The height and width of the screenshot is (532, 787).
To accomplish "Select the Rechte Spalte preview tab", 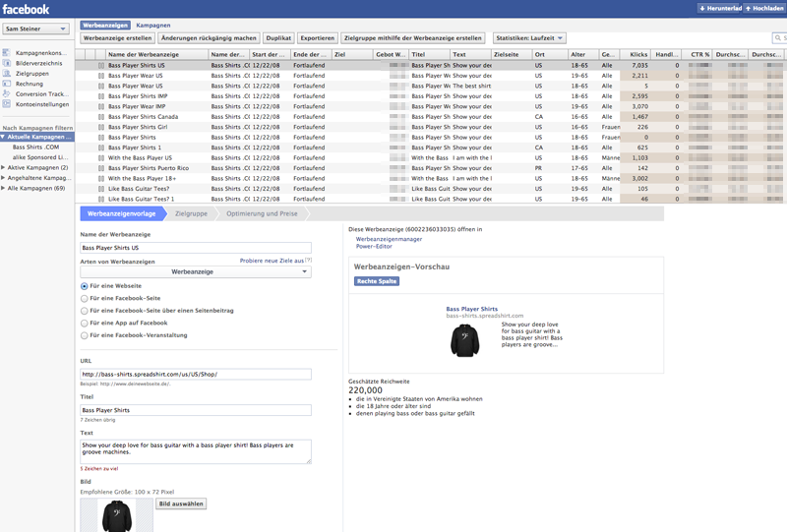I will point(377,281).
